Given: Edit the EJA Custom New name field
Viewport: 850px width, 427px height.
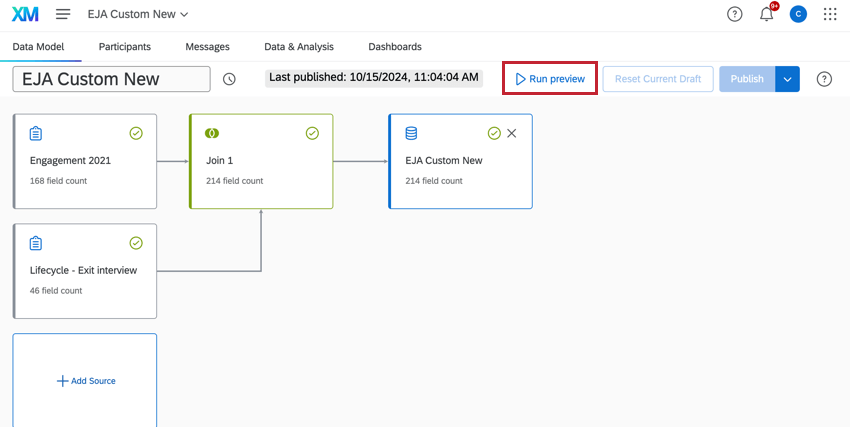Looking at the screenshot, I should 111,79.
